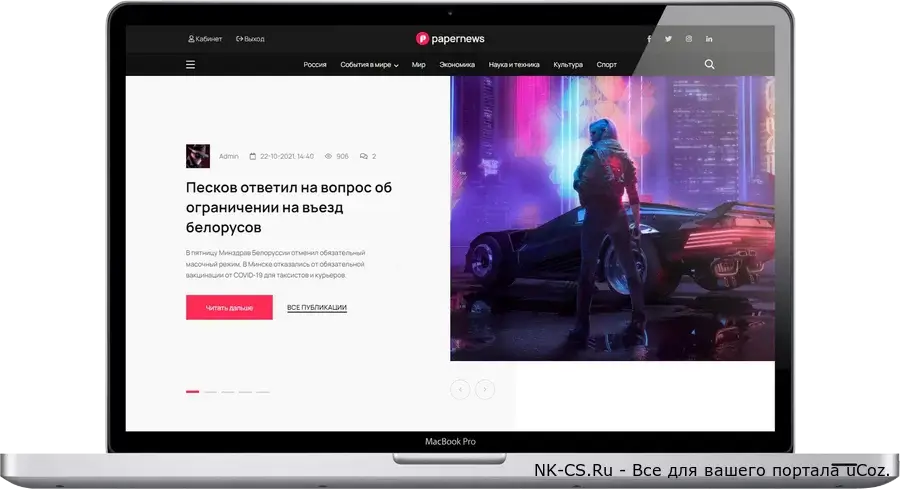Click the cyberpunk car slide image

(612, 218)
